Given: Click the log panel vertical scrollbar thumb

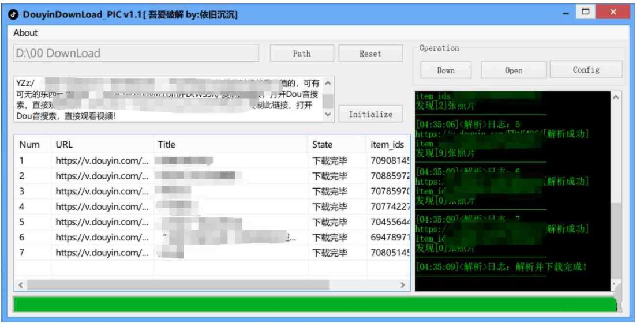Looking at the screenshot, I should tap(616, 240).
